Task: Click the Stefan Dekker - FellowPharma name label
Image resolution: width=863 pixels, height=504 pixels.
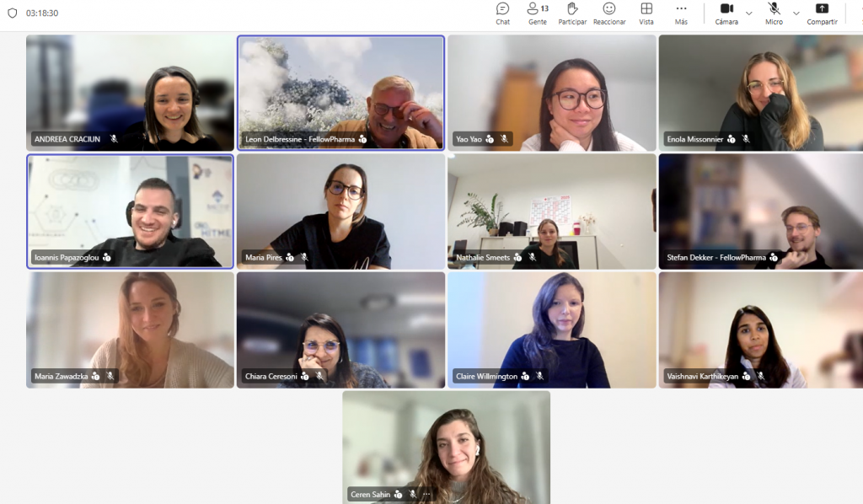Action: click(x=716, y=257)
